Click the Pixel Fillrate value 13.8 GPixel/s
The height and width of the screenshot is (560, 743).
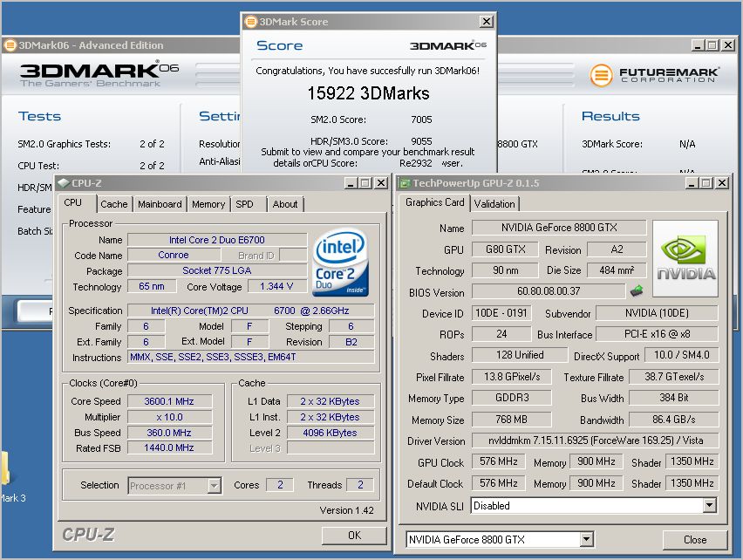pyautogui.click(x=511, y=377)
